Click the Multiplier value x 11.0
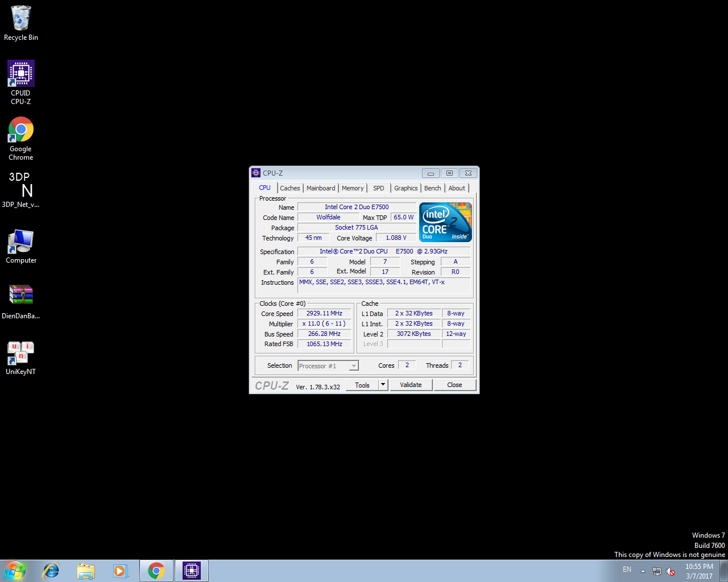Image resolution: width=728 pixels, height=582 pixels. [324, 323]
